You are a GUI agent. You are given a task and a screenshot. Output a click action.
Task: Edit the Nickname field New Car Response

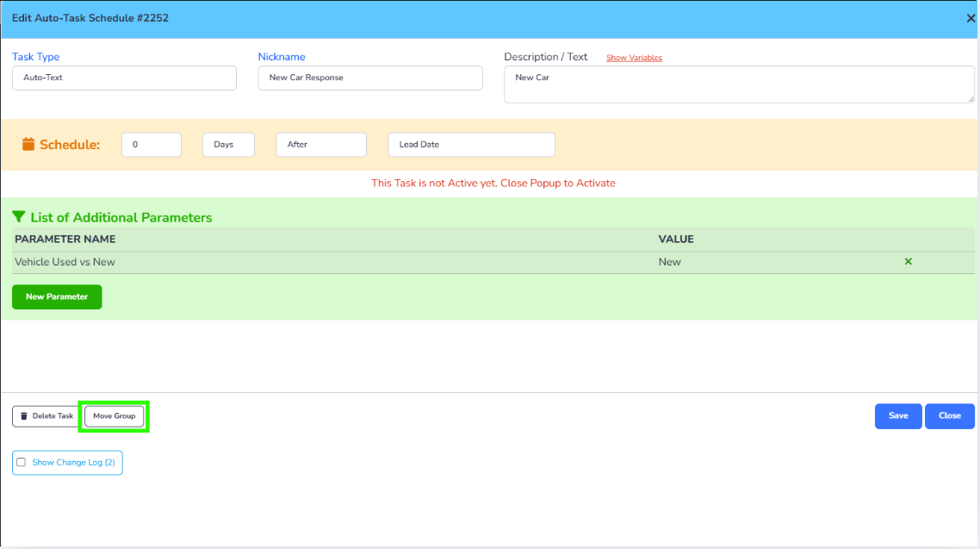click(370, 78)
